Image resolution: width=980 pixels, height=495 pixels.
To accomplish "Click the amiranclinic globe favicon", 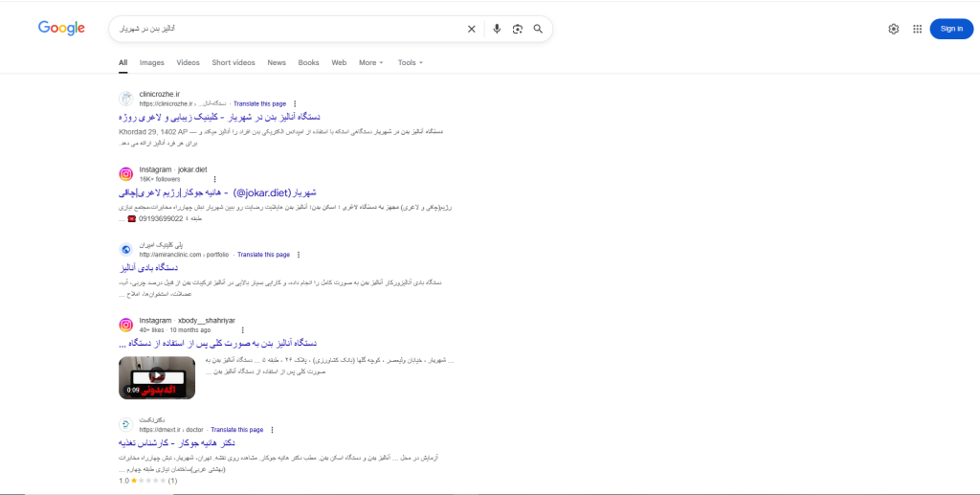I will [126, 250].
